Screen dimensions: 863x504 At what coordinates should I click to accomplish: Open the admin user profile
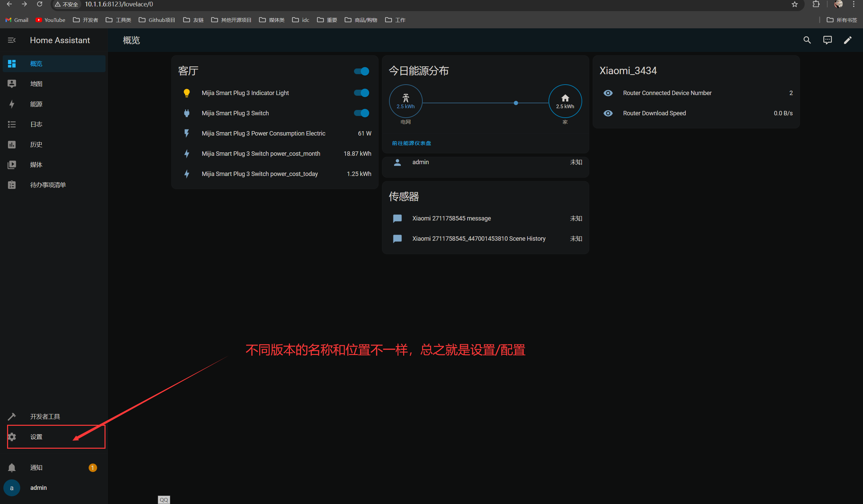tap(38, 487)
